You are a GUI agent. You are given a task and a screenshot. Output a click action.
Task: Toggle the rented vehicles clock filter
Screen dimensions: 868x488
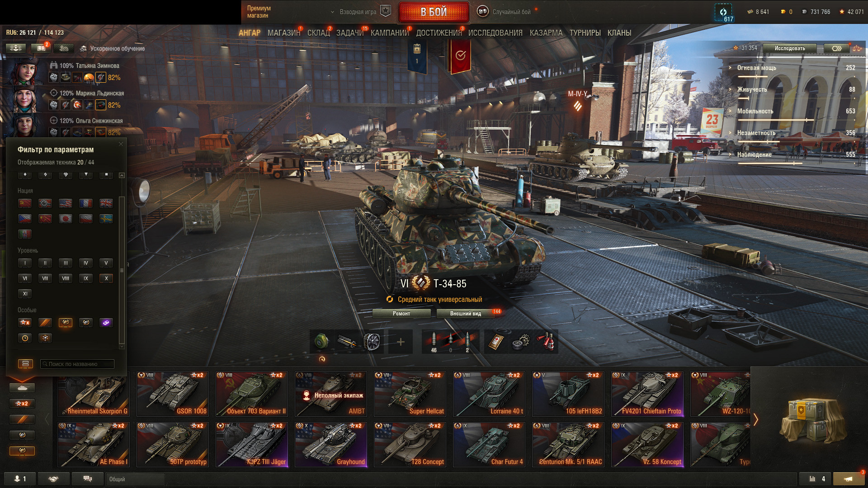coord(25,338)
